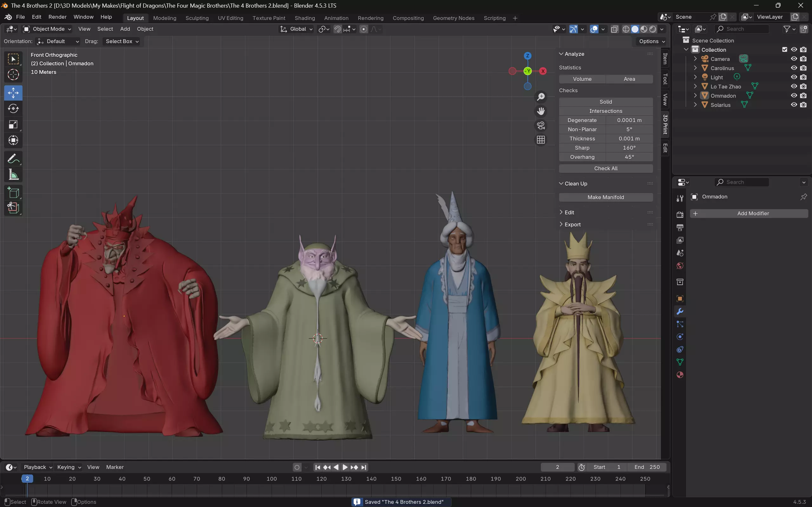The image size is (812, 507).
Task: Click the Intersections check button
Action: pos(606,111)
